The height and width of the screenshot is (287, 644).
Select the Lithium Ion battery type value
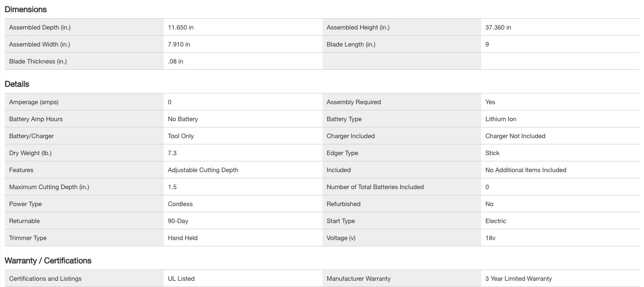pyautogui.click(x=501, y=119)
